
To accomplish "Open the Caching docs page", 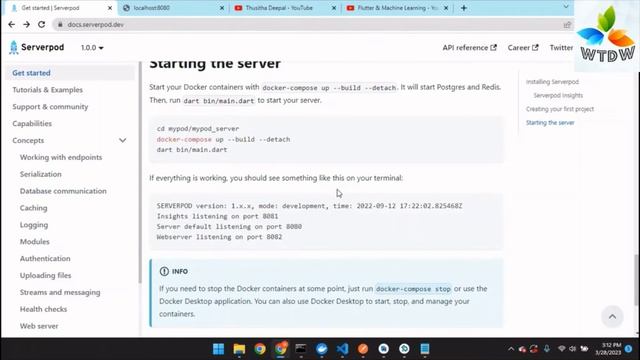I will point(33,208).
